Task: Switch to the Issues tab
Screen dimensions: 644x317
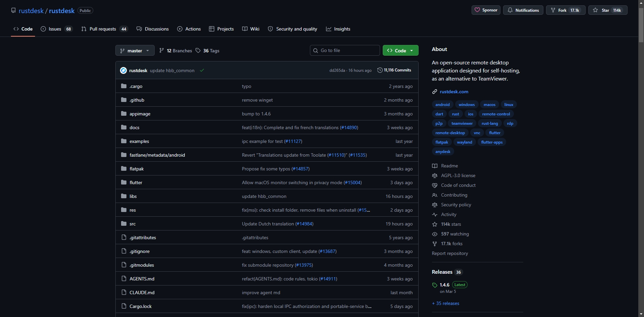Action: coord(57,29)
